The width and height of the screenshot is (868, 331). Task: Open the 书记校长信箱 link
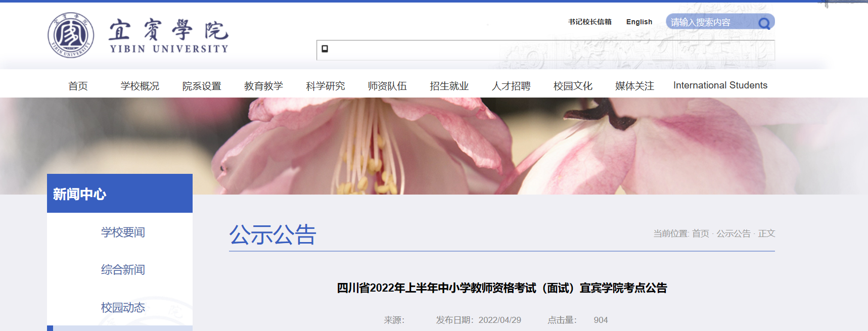click(589, 22)
